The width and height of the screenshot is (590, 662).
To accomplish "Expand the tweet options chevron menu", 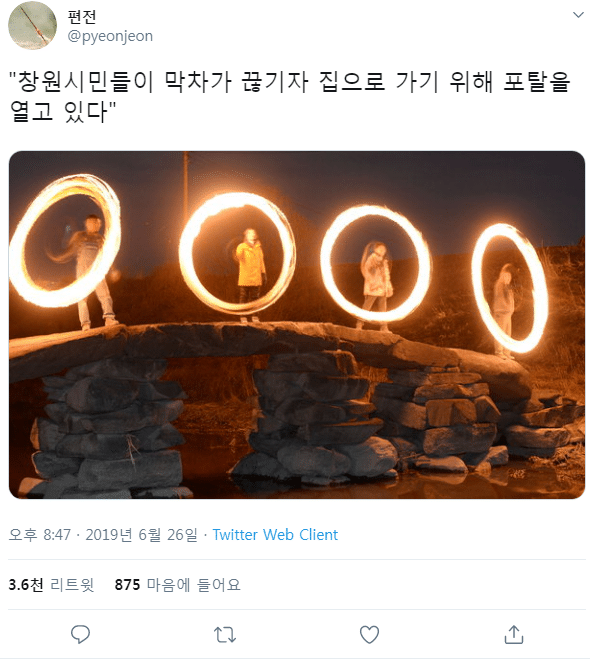I will point(578,15).
